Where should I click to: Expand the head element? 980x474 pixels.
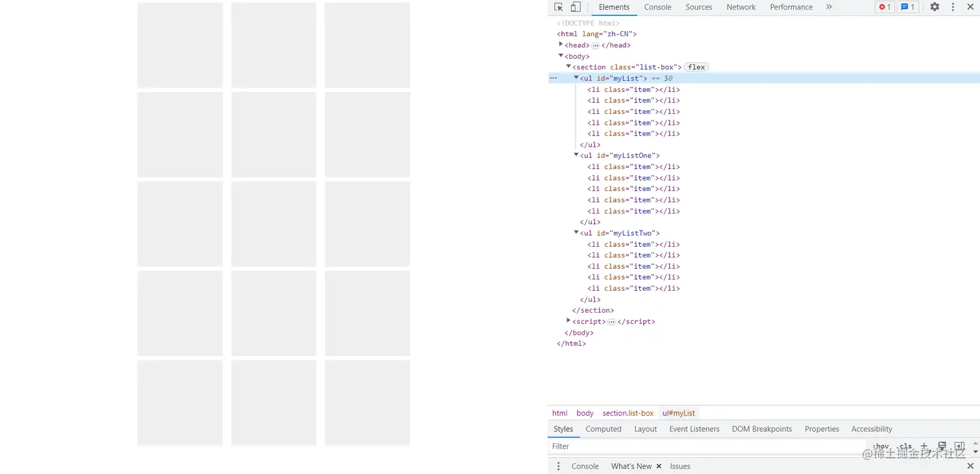[561, 45]
